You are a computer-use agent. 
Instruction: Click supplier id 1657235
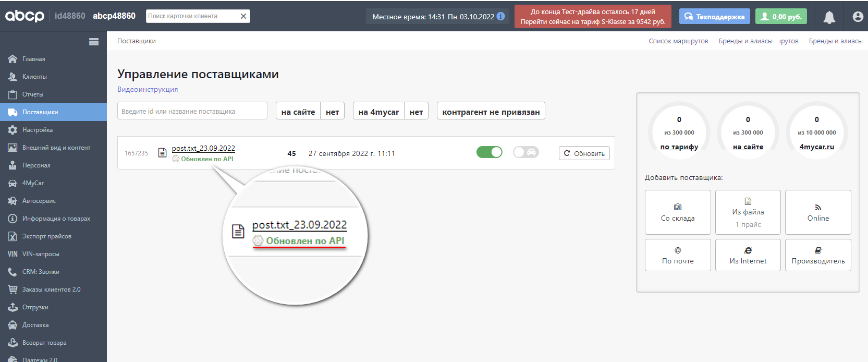coord(136,153)
